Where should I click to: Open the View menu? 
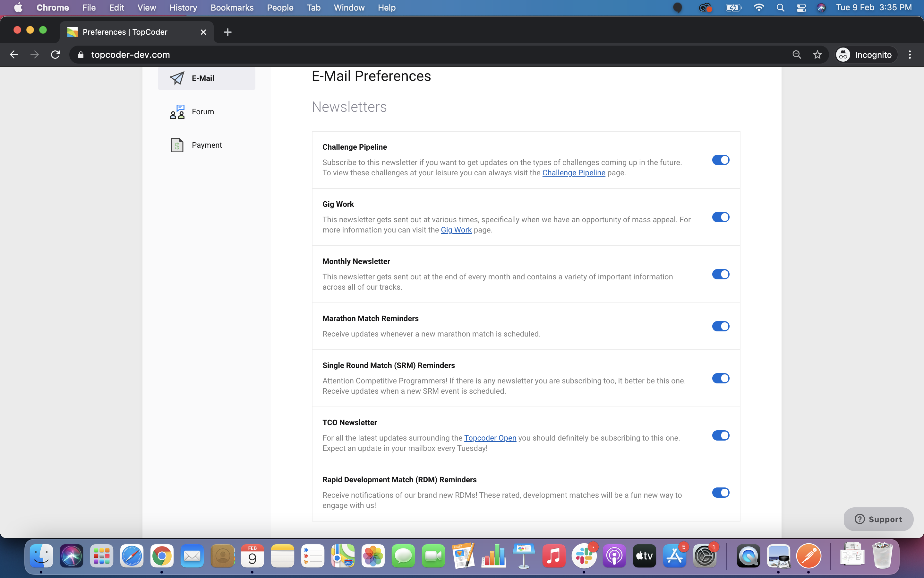point(147,8)
